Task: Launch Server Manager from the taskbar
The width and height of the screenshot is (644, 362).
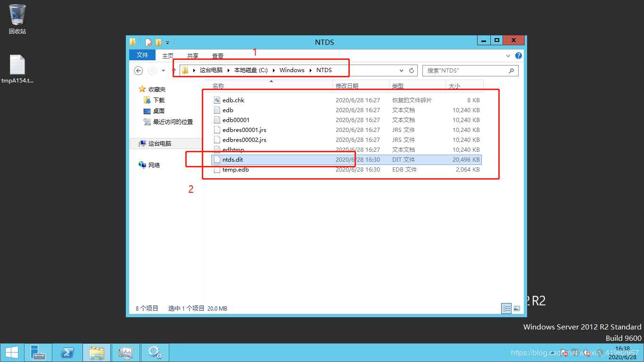Action: [38, 353]
